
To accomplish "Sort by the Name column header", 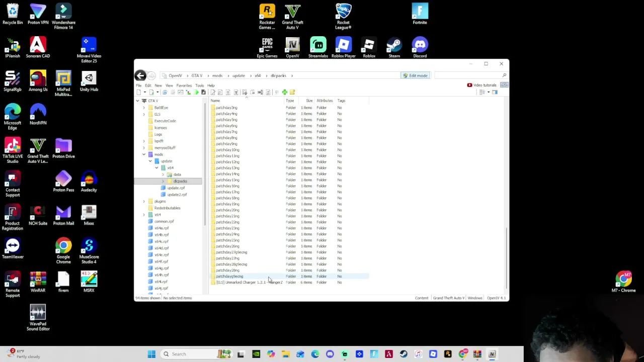I will pos(215,101).
